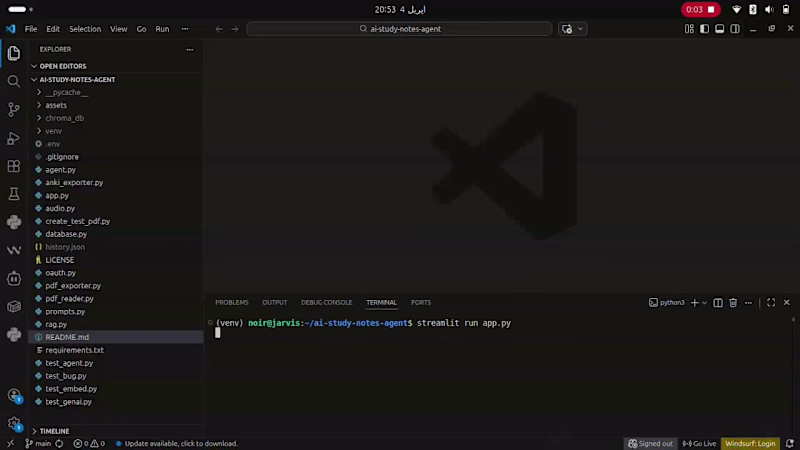The image size is (800, 450).
Task: Open the system volume indicator
Action: pos(769,9)
